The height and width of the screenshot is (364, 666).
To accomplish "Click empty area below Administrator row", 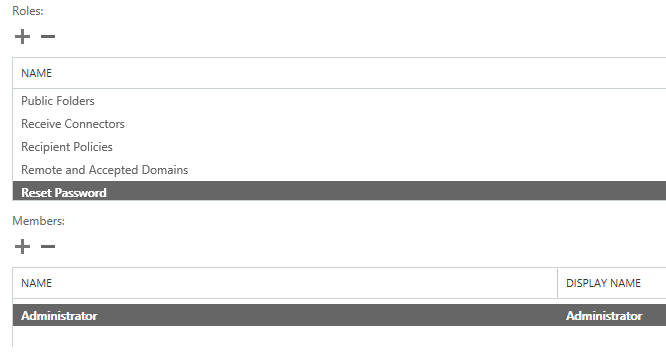I will 339,336.
